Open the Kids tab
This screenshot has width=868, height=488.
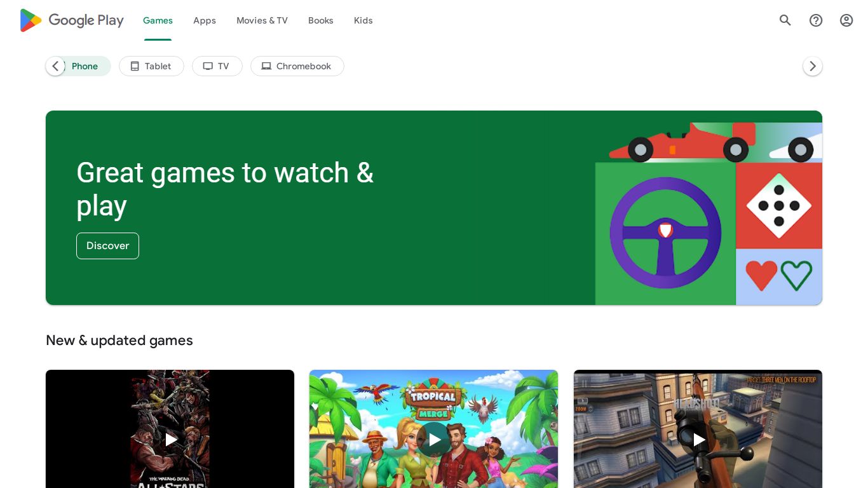tap(363, 20)
